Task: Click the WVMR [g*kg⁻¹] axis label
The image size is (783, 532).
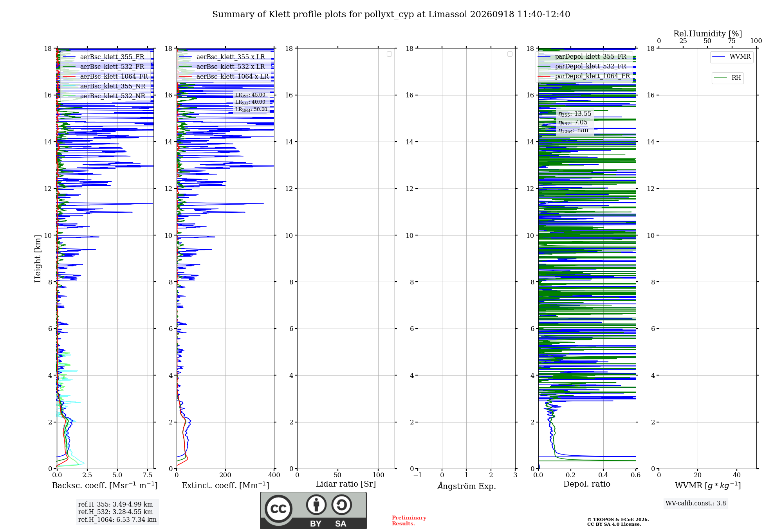Action: 708,485
